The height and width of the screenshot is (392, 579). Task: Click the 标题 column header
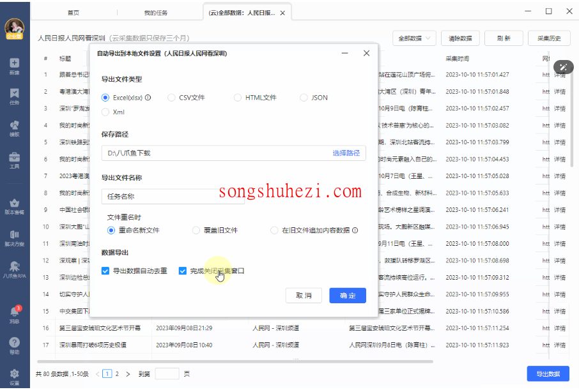[65, 59]
